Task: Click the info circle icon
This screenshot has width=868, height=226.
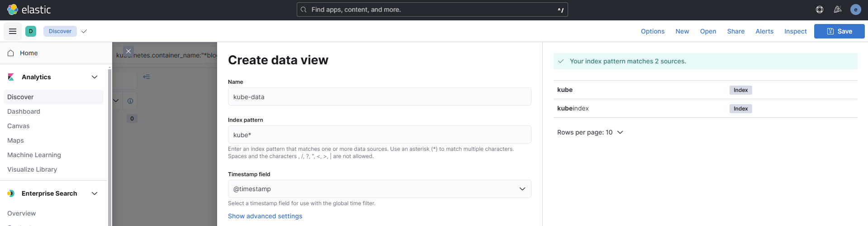Action: 130,101
